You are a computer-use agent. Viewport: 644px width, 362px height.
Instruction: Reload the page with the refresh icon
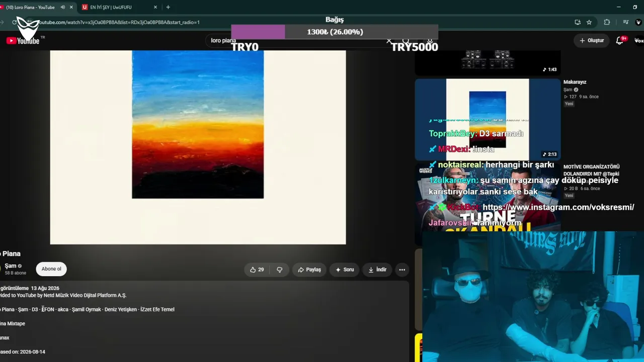point(15,22)
